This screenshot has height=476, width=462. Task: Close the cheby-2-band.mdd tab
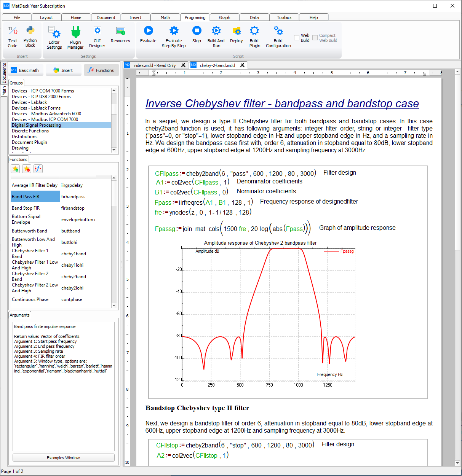242,65
